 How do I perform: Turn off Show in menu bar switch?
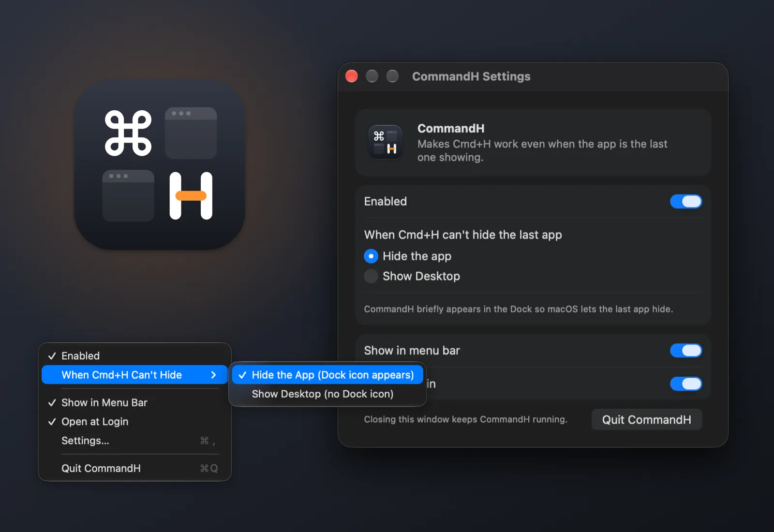(685, 351)
